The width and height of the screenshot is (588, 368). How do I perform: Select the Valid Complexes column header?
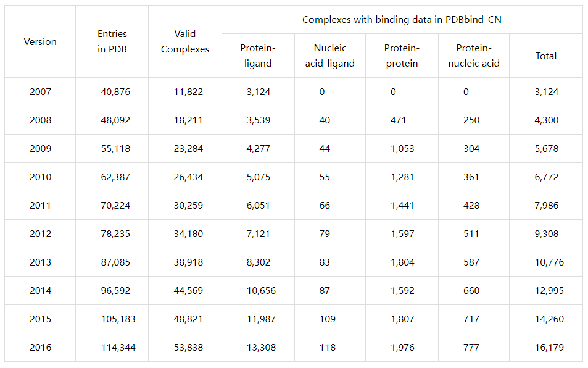click(x=185, y=42)
